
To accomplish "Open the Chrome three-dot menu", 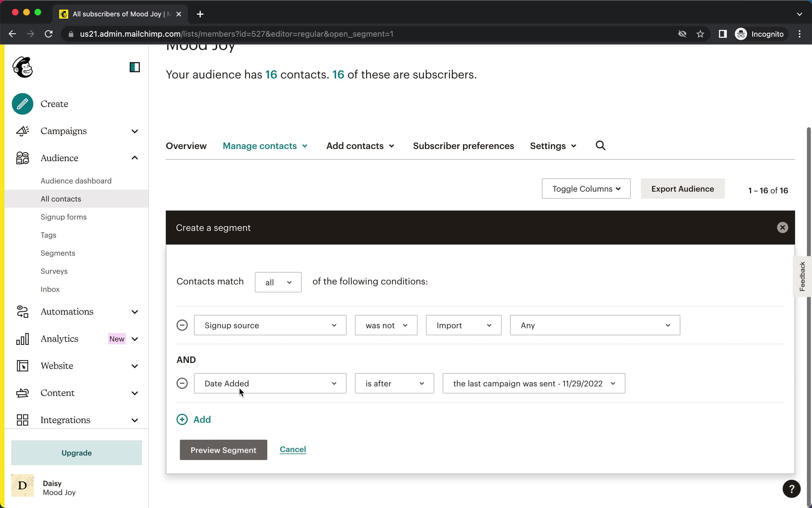I will click(x=800, y=34).
